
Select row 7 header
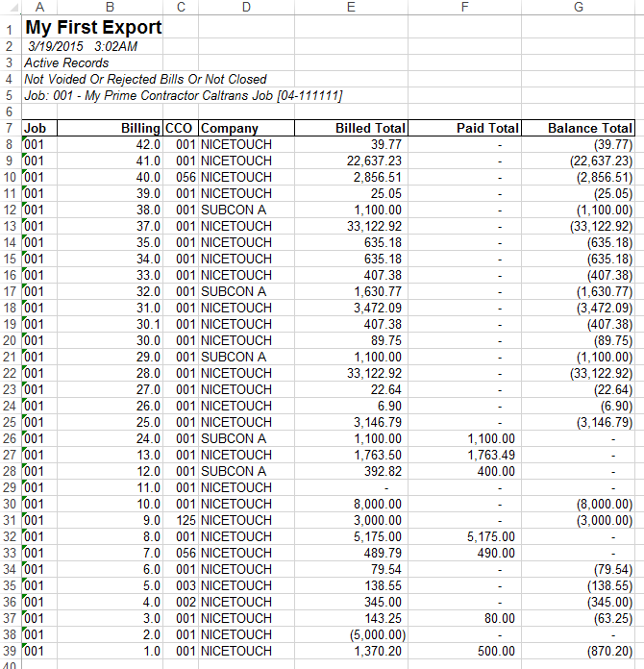[x=11, y=128]
